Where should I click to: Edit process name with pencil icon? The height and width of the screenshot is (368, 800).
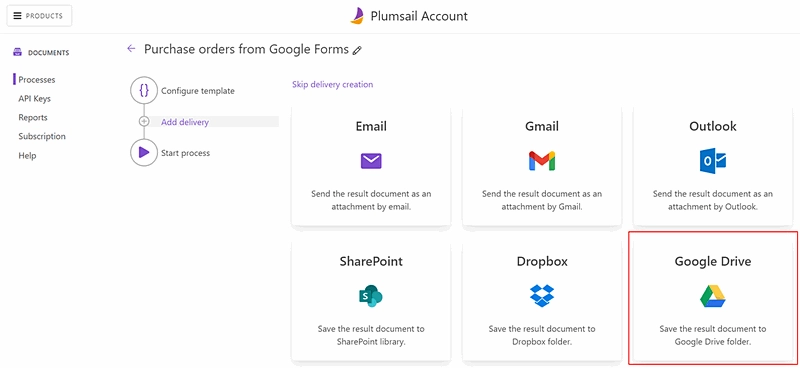click(x=358, y=50)
